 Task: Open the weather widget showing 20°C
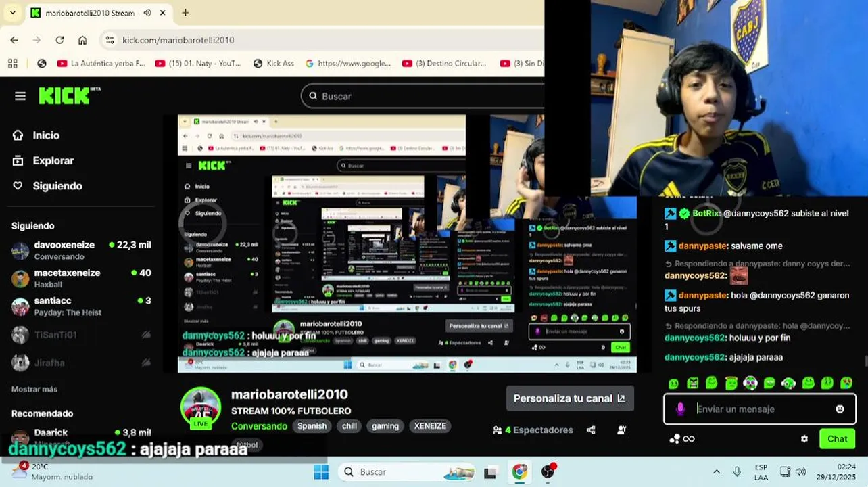53,471
